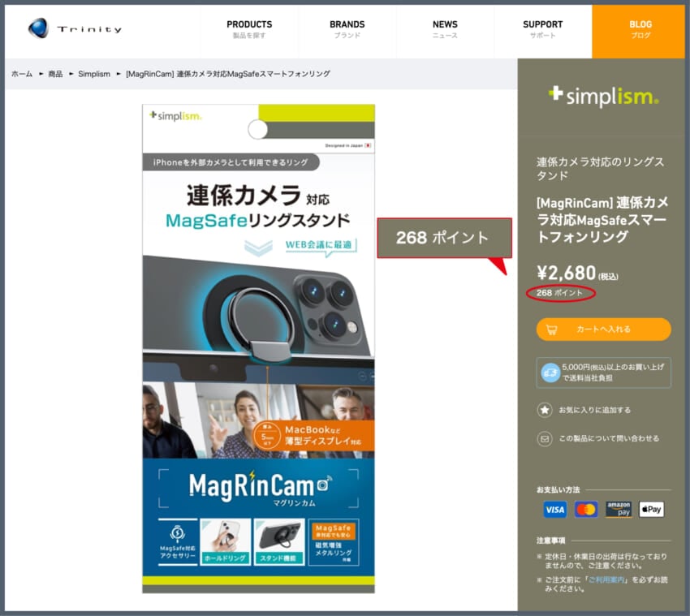Screen dimensions: 690x616
Task: Click the 商品 breadcrumb link
Action: pos(55,74)
